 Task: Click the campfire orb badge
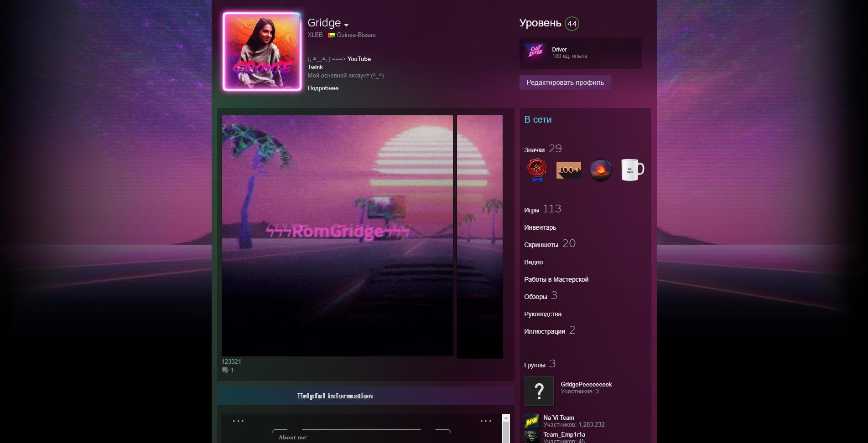point(600,170)
